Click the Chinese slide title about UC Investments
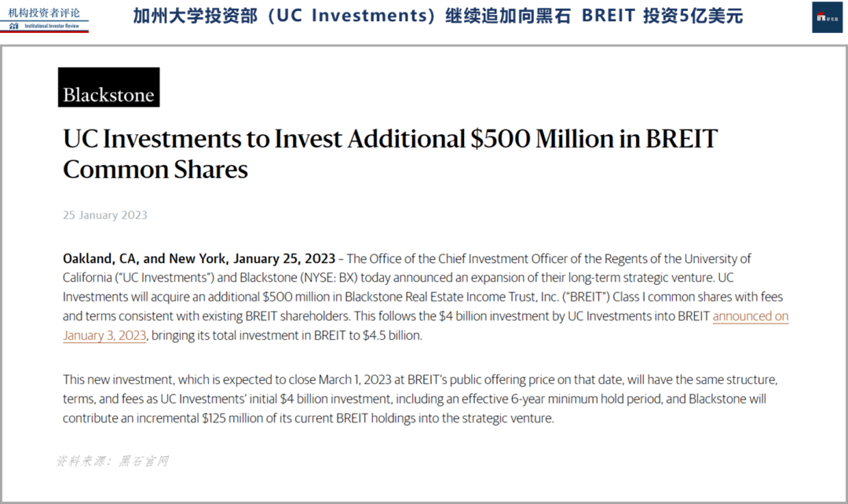 (x=437, y=16)
